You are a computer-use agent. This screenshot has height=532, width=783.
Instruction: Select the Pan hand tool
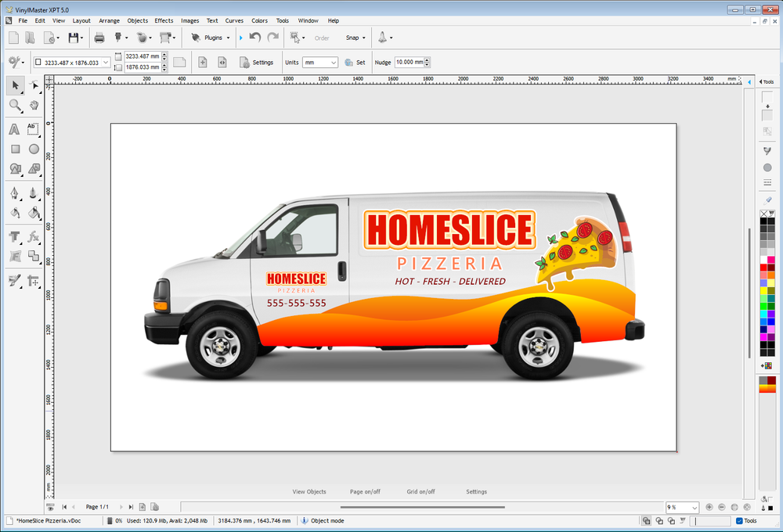point(35,106)
